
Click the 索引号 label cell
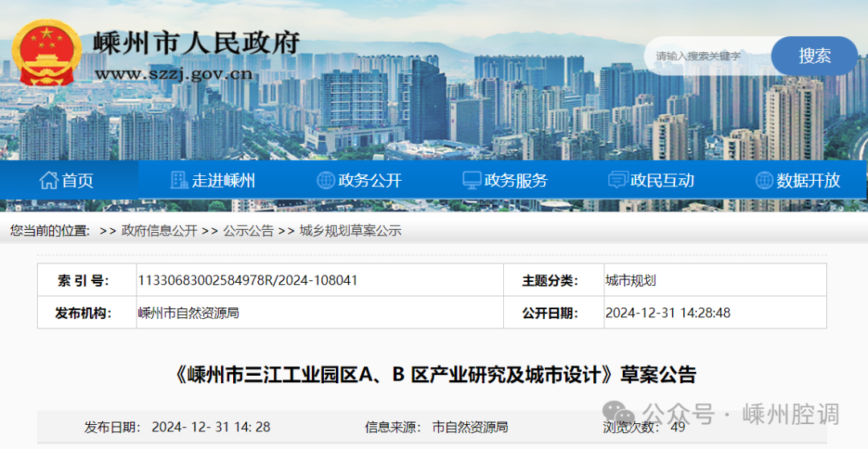[87, 280]
